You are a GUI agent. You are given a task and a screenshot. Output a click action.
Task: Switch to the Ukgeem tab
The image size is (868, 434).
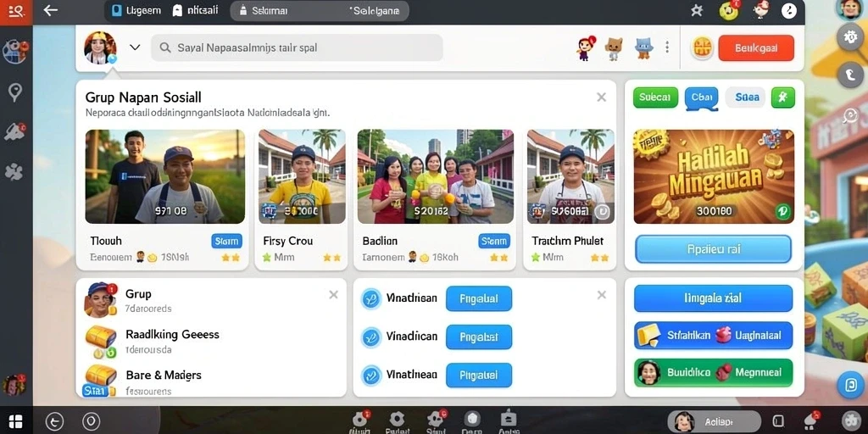point(135,10)
